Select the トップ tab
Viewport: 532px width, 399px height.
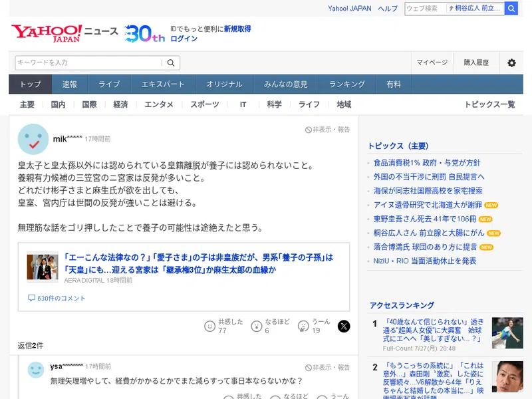pos(30,84)
